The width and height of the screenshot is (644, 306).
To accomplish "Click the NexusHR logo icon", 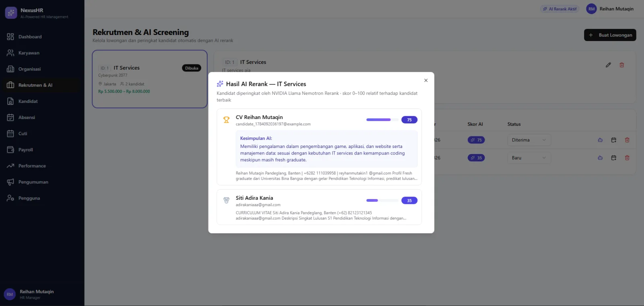I will point(11,13).
